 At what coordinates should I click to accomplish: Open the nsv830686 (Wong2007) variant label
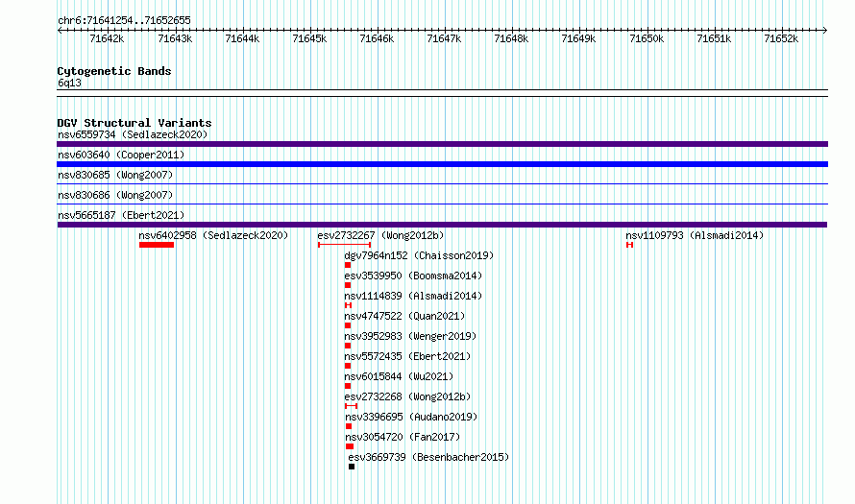pyautogui.click(x=115, y=195)
